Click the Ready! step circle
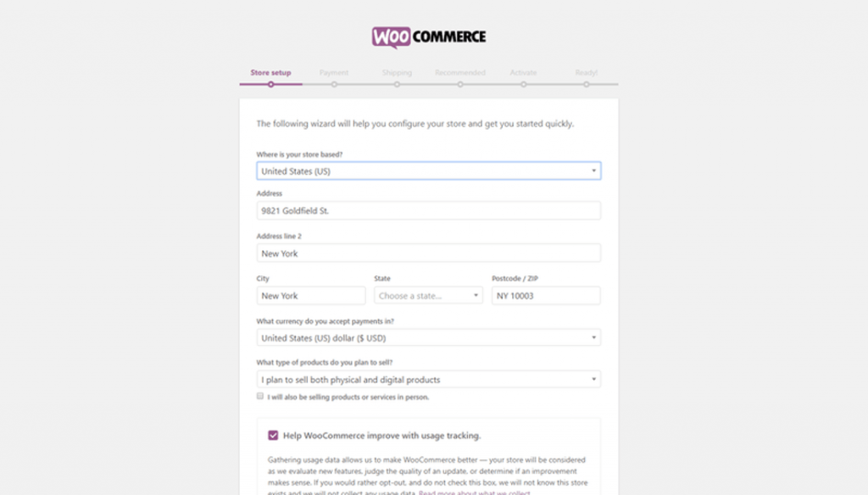 click(x=587, y=85)
